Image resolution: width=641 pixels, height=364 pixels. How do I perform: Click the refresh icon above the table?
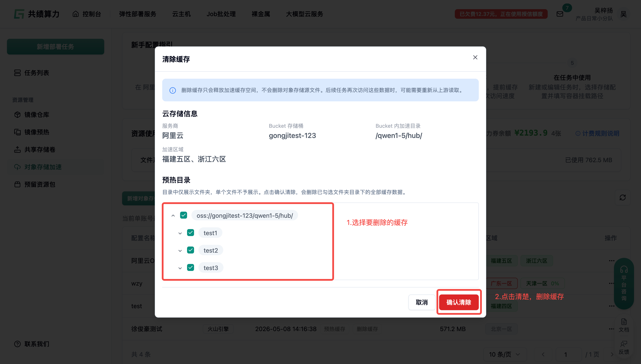(x=622, y=197)
